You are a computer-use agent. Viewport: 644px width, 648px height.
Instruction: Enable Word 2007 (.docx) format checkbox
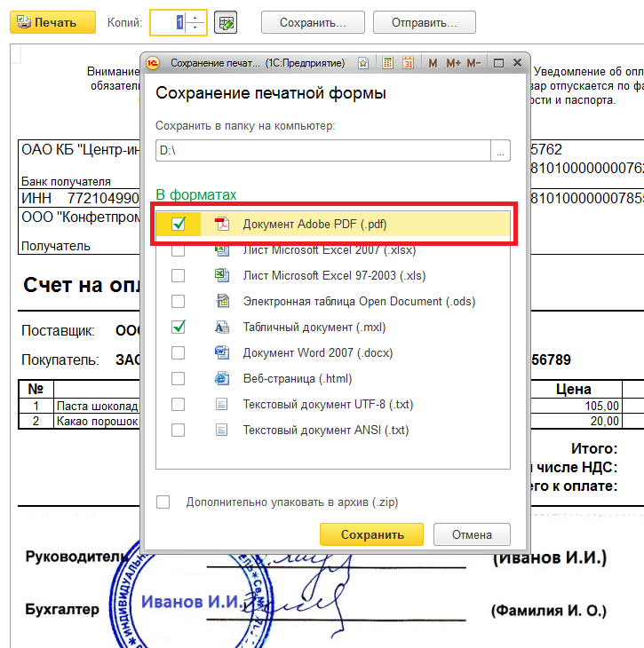coord(179,353)
